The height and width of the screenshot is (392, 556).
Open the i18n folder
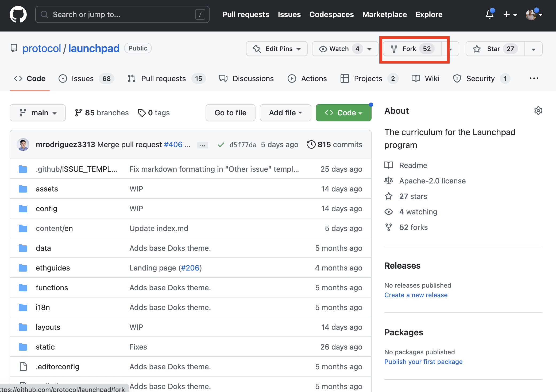pyautogui.click(x=43, y=307)
